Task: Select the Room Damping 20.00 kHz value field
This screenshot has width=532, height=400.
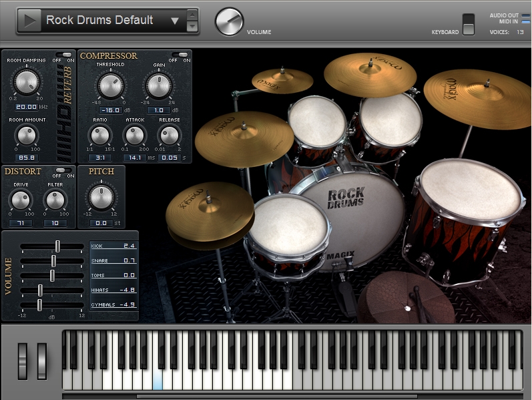Action: 26,107
